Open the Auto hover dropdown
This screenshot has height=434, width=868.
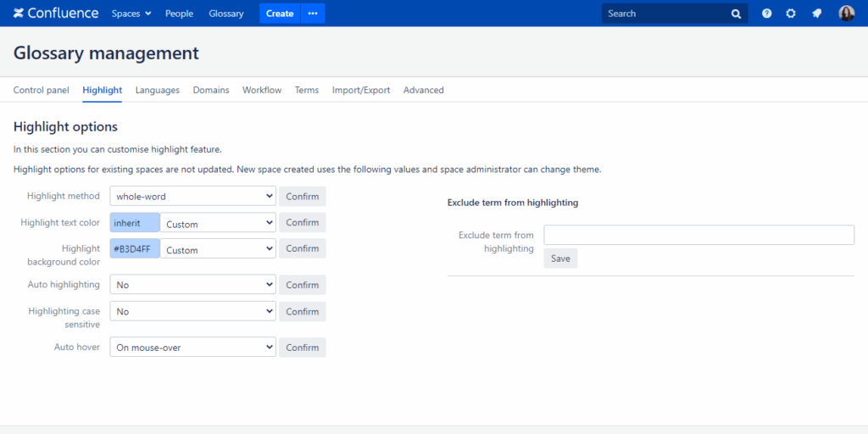[192, 348]
